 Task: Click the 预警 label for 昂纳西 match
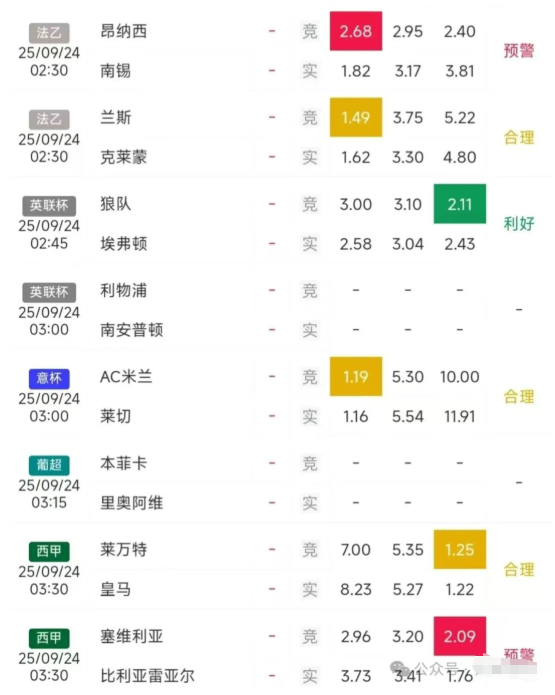(519, 51)
